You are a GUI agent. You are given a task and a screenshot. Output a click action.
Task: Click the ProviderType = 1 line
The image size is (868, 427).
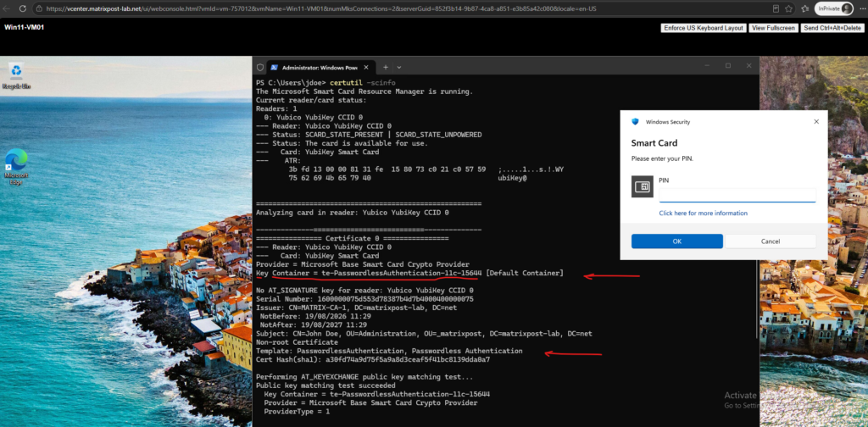point(297,412)
